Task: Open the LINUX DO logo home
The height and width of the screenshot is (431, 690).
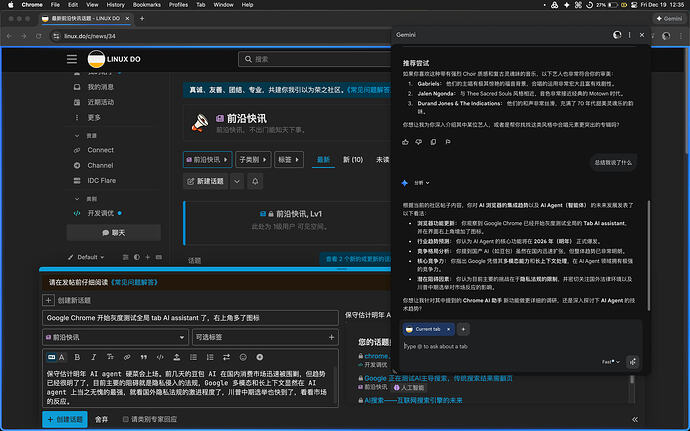Action: coord(114,59)
